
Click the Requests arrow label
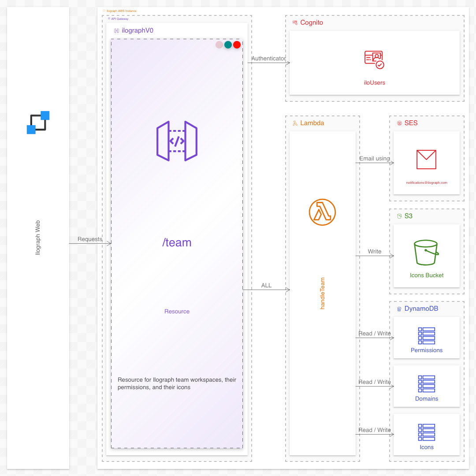(x=90, y=239)
